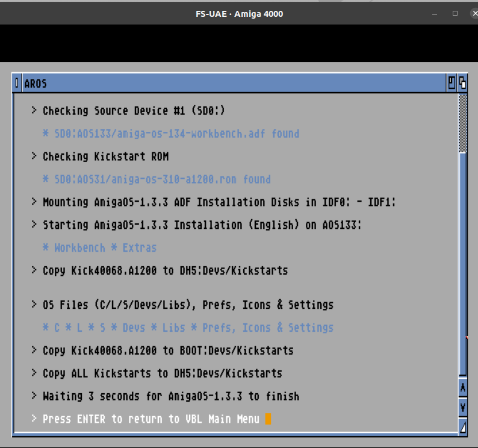Click 'Starting AmigaOS-1.3.3 Installation (English)' line
The image size is (478, 448).
[196, 225]
